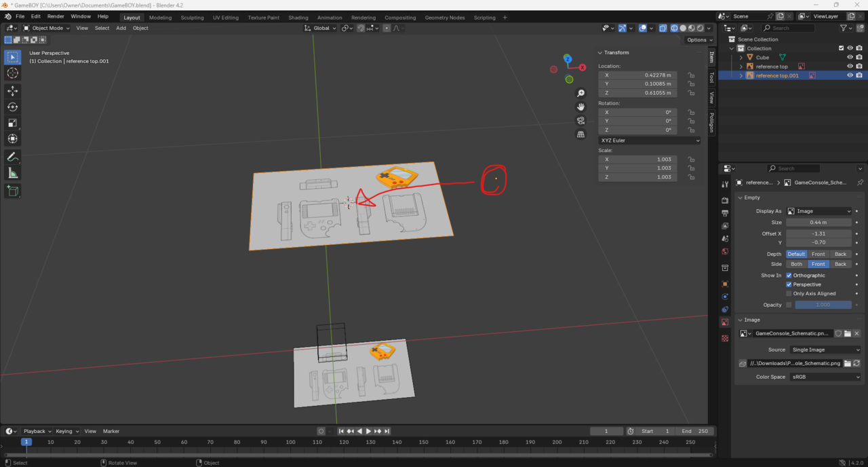Switch to the Modeling workspace tab
The width and height of the screenshot is (868, 467).
tap(160, 17)
